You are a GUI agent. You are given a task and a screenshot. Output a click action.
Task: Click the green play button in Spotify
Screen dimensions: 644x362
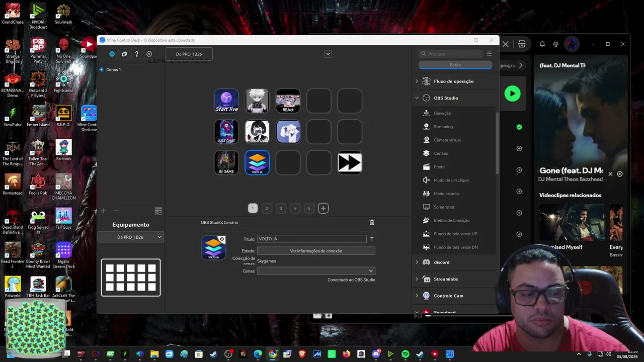pos(512,94)
